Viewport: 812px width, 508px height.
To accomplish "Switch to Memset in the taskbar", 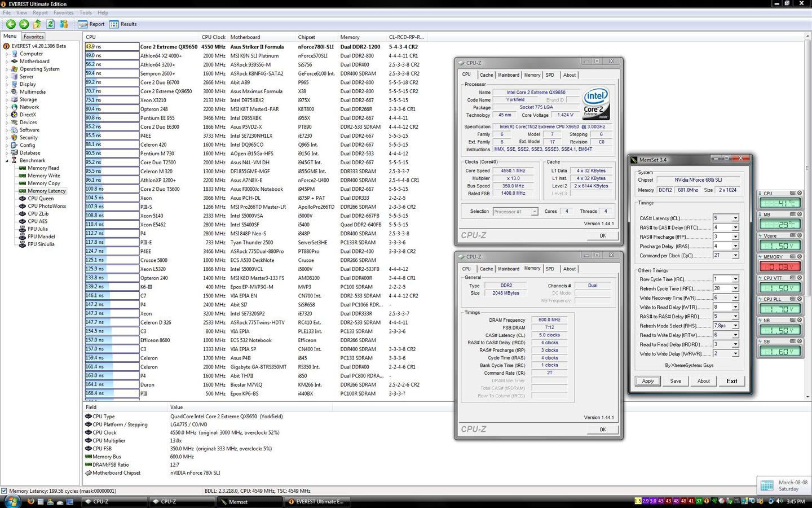I will 250,501.
